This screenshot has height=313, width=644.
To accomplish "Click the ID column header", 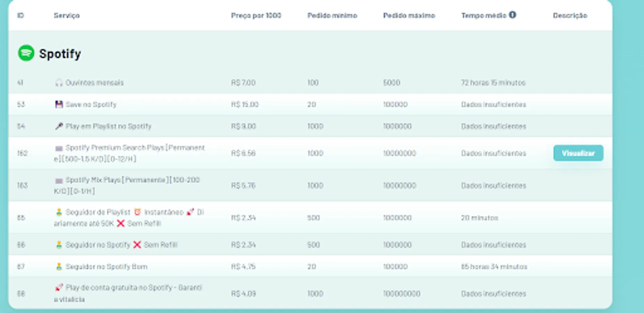I will 21,15.
